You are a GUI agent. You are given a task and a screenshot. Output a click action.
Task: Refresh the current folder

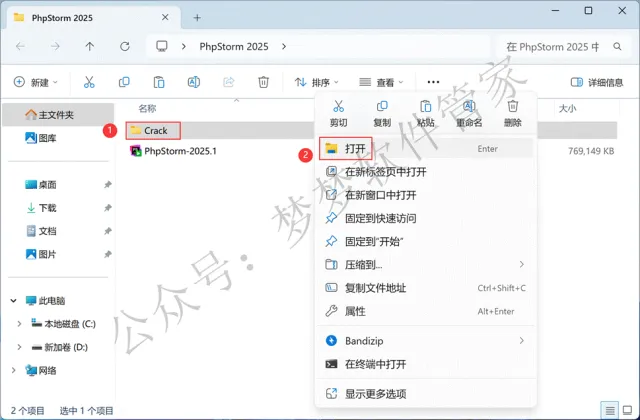(124, 47)
